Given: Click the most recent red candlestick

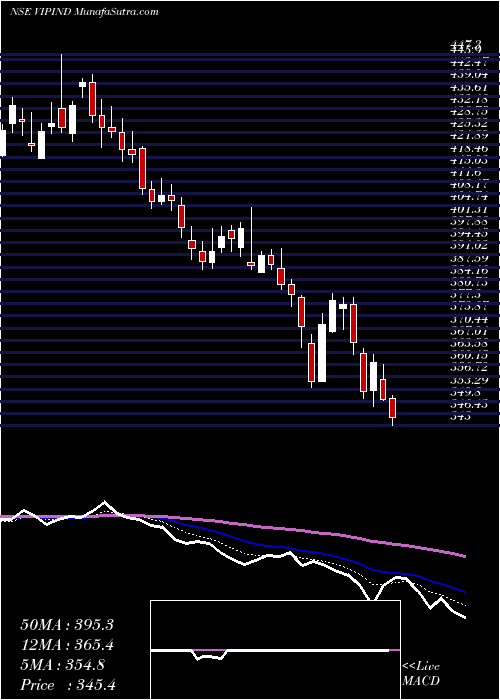Looking at the screenshot, I should coord(393,408).
